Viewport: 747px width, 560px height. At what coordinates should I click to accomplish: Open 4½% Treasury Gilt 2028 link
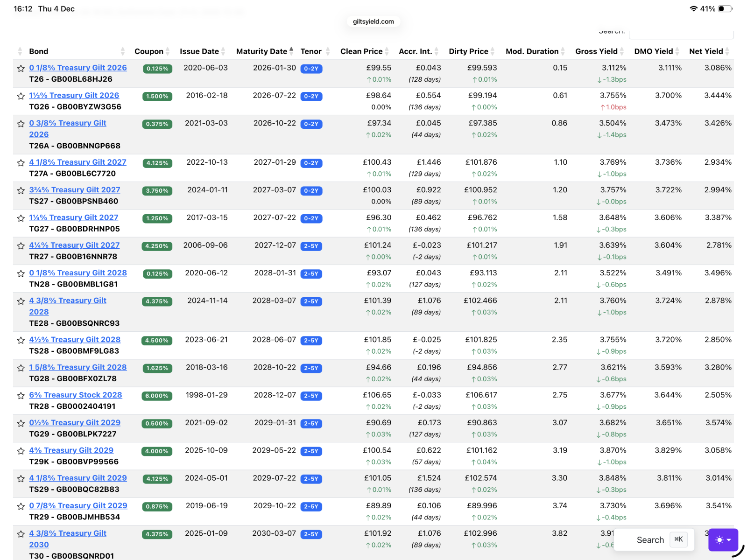(75, 340)
